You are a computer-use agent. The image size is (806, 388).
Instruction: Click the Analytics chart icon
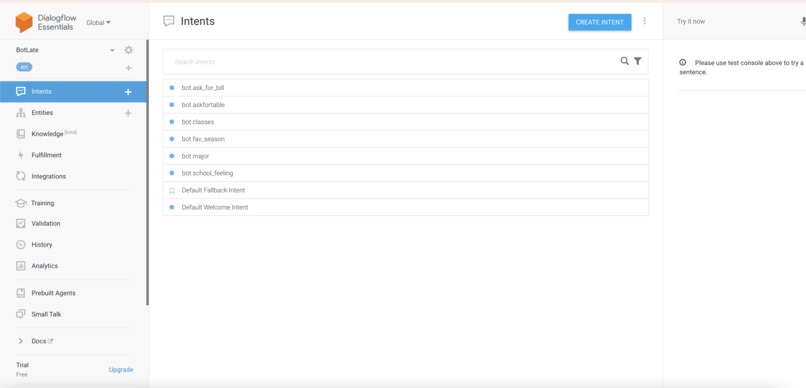click(x=21, y=266)
